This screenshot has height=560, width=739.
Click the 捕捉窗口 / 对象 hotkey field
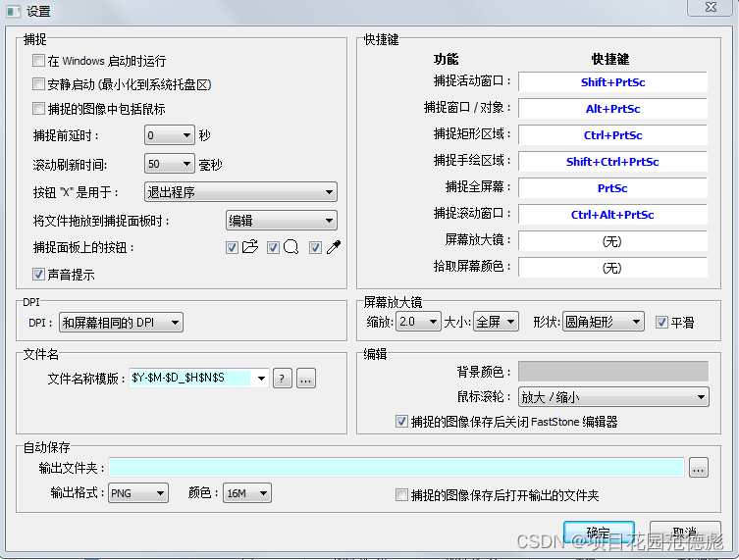612,109
